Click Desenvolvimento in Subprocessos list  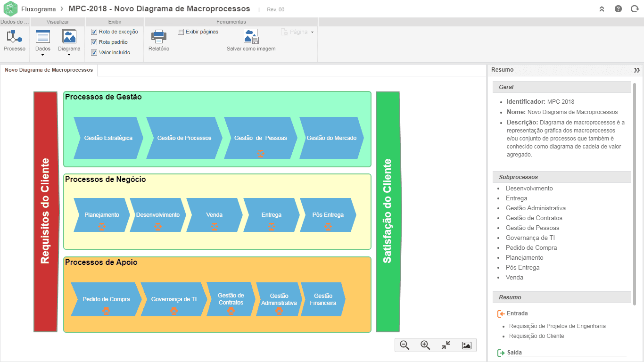(529, 189)
